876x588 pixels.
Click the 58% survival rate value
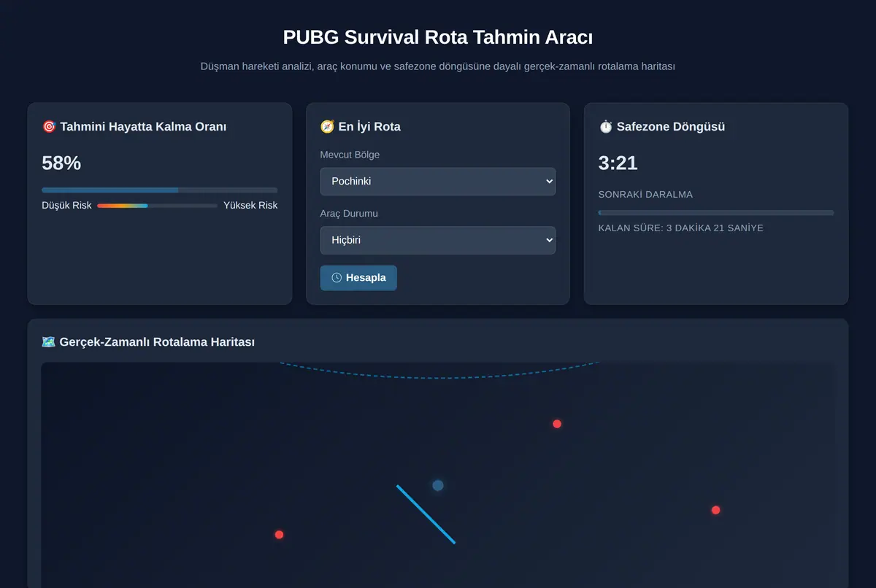tap(61, 163)
